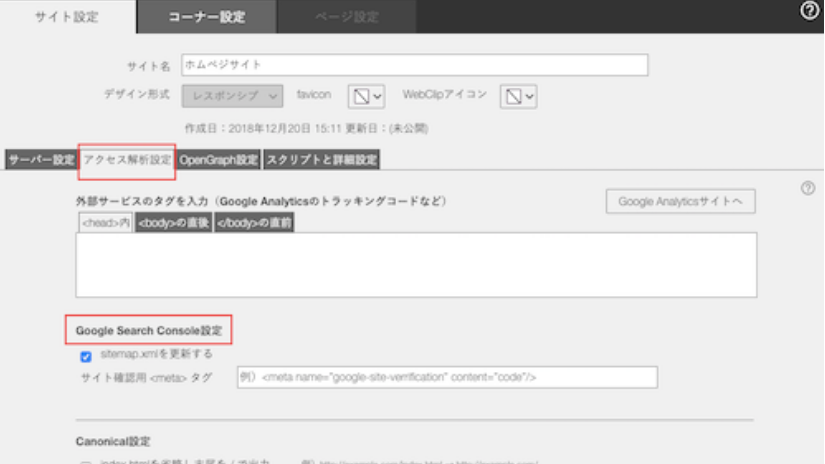
Task: Select the <body>の直後 tag tab
Action: pos(172,223)
